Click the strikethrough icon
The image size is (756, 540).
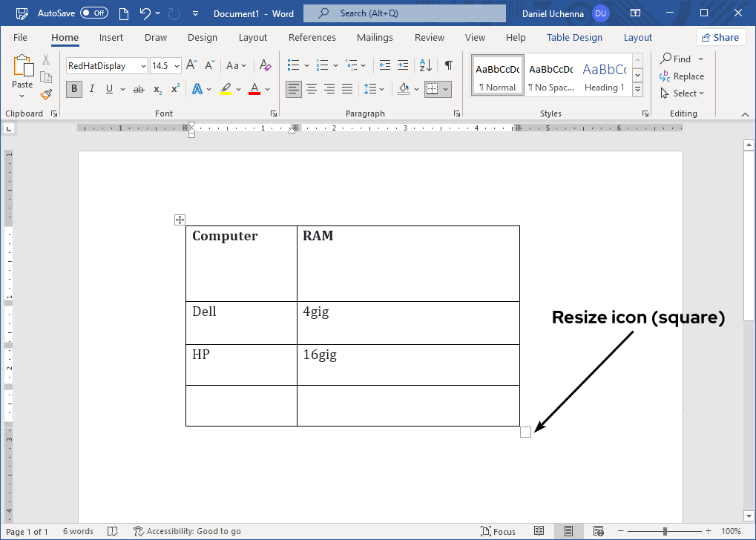pyautogui.click(x=137, y=89)
